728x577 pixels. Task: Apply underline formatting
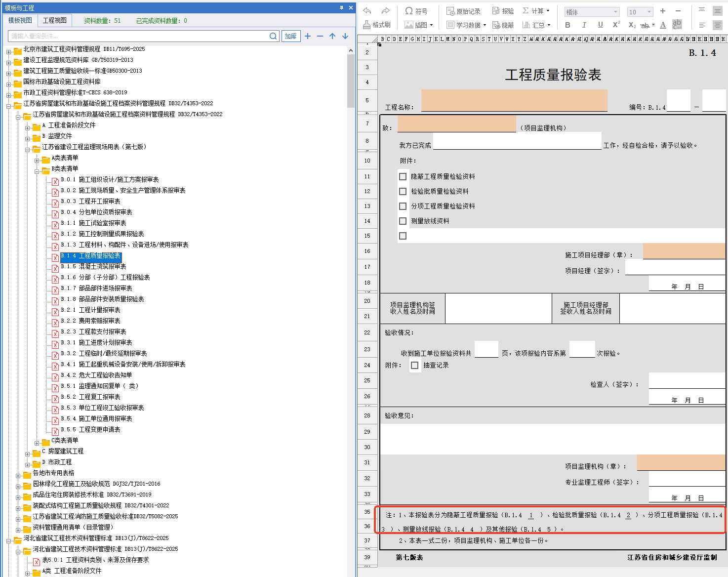pyautogui.click(x=600, y=25)
